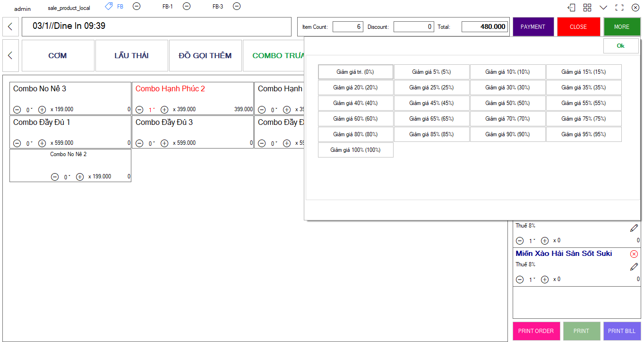Click the Discount input field
This screenshot has height=342, width=644.
[x=413, y=27]
